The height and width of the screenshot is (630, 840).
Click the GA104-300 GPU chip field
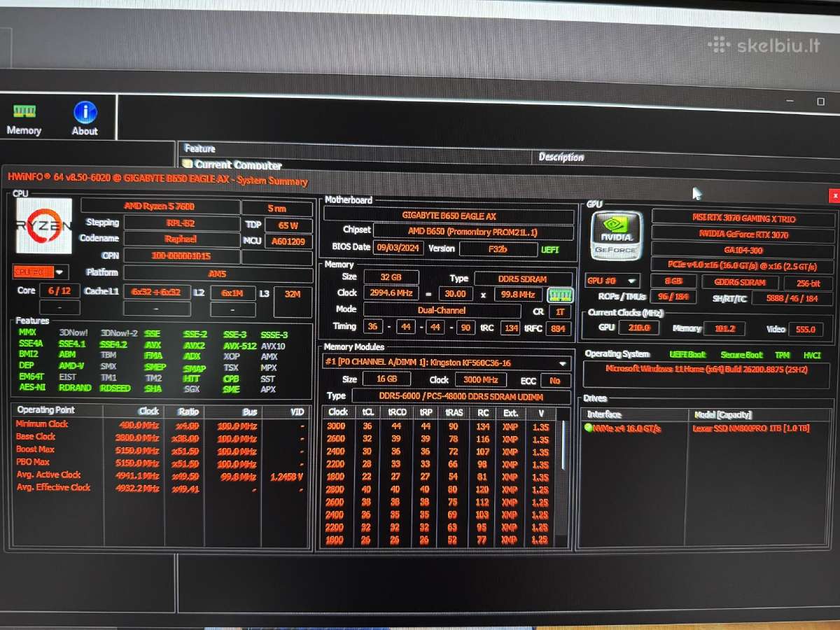[743, 250]
